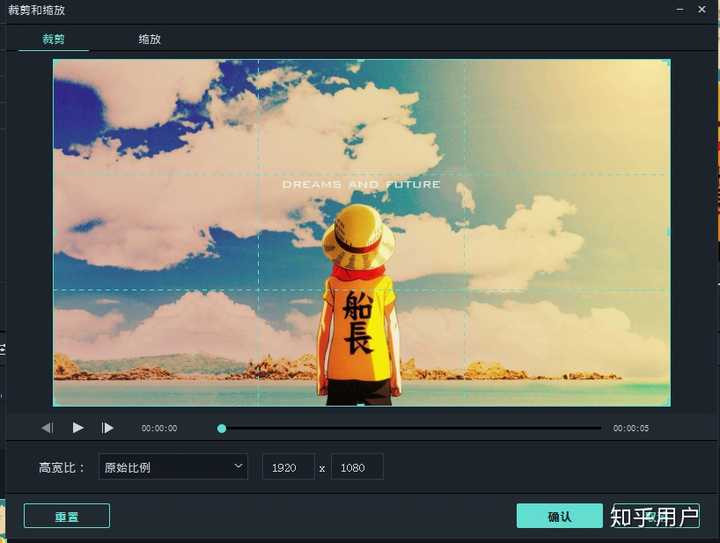Switch to the 缩放 tab
The width and height of the screenshot is (720, 543).
click(x=150, y=39)
